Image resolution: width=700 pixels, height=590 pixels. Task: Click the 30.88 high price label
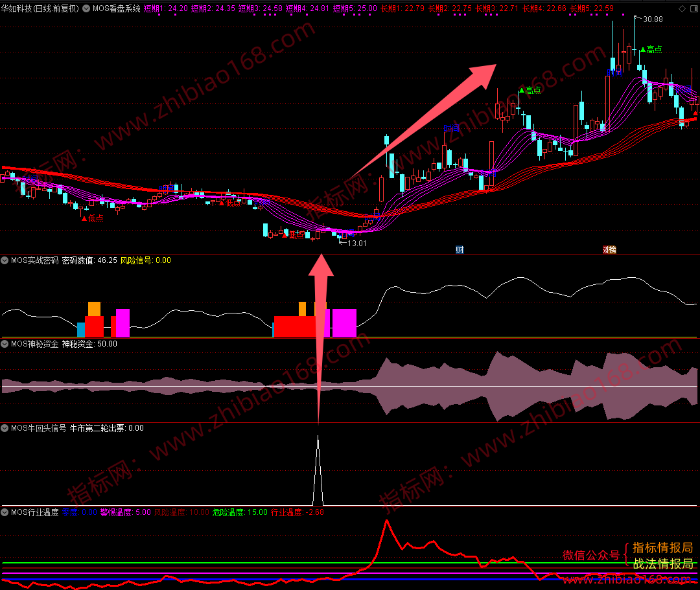click(653, 19)
